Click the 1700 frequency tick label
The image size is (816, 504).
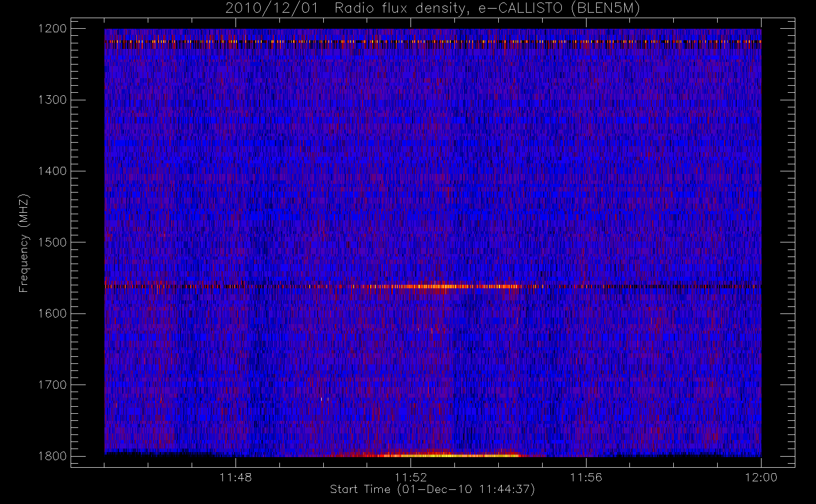click(52, 385)
